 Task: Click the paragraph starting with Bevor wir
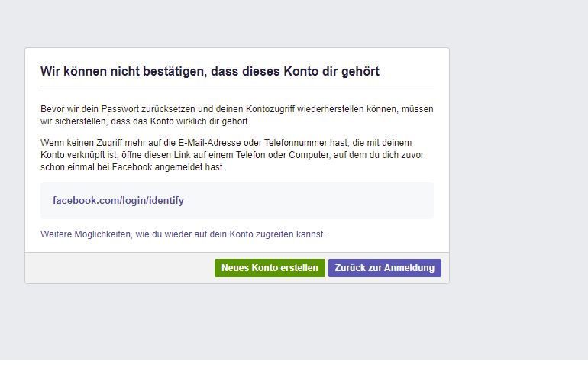(x=237, y=115)
